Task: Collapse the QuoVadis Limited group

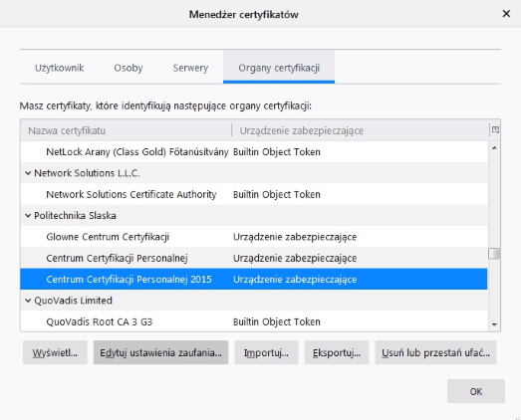Action: coord(28,301)
